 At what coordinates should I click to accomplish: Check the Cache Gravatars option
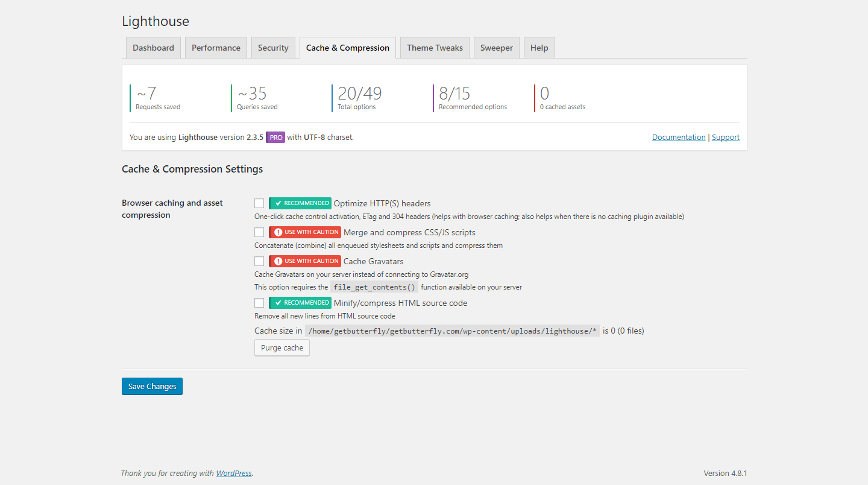259,261
